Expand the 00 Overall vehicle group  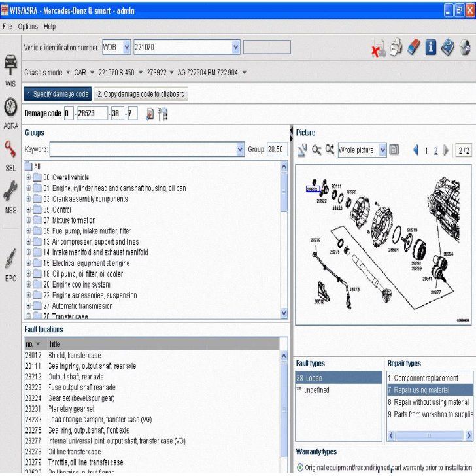pyautogui.click(x=29, y=177)
